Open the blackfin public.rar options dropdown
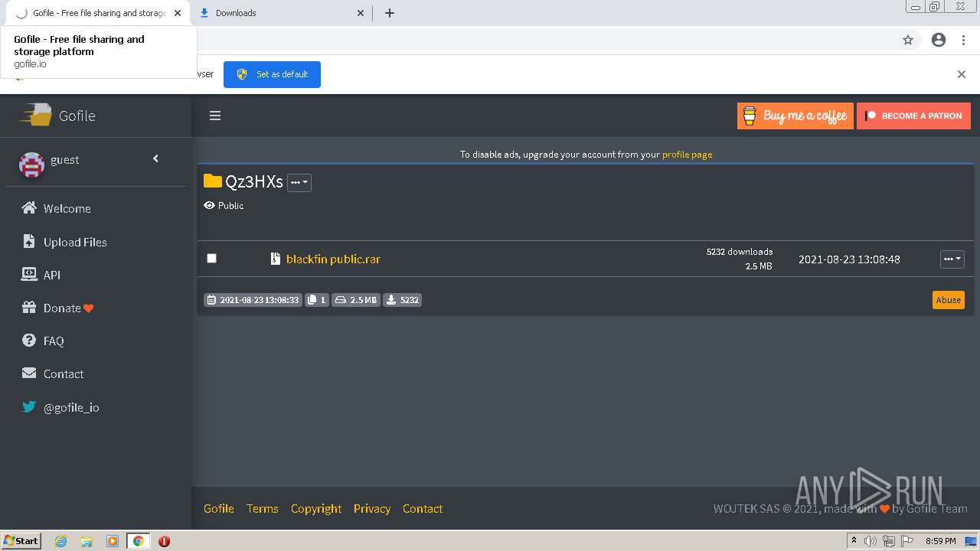Viewport: 980px width, 551px height. tap(952, 259)
